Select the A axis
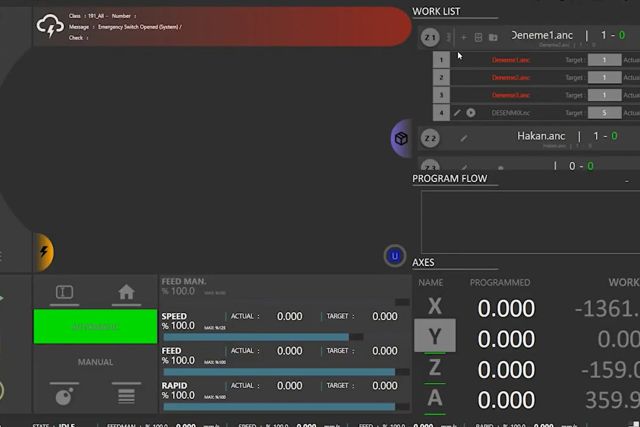The image size is (640, 427). 435,398
